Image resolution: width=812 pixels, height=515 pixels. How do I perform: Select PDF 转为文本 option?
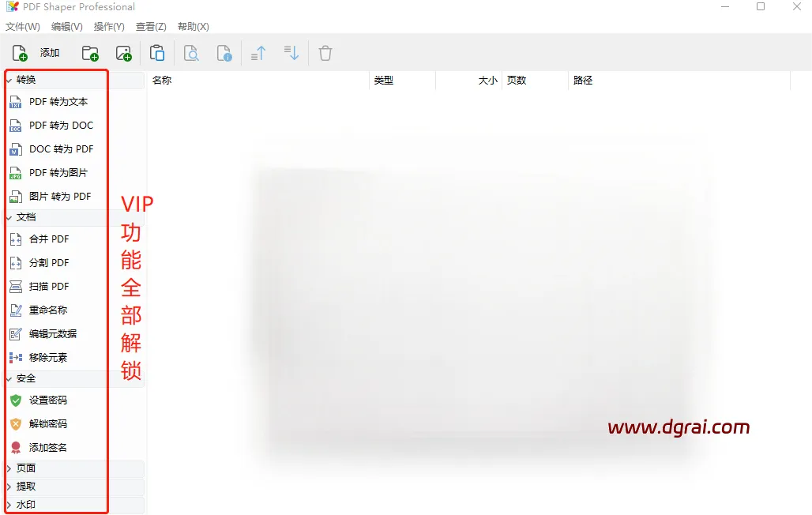tap(58, 102)
